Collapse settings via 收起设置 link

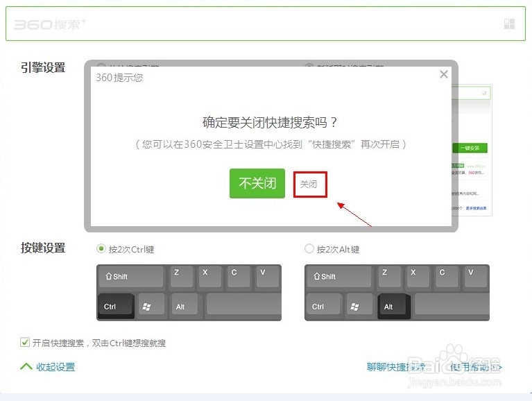pyautogui.click(x=55, y=367)
